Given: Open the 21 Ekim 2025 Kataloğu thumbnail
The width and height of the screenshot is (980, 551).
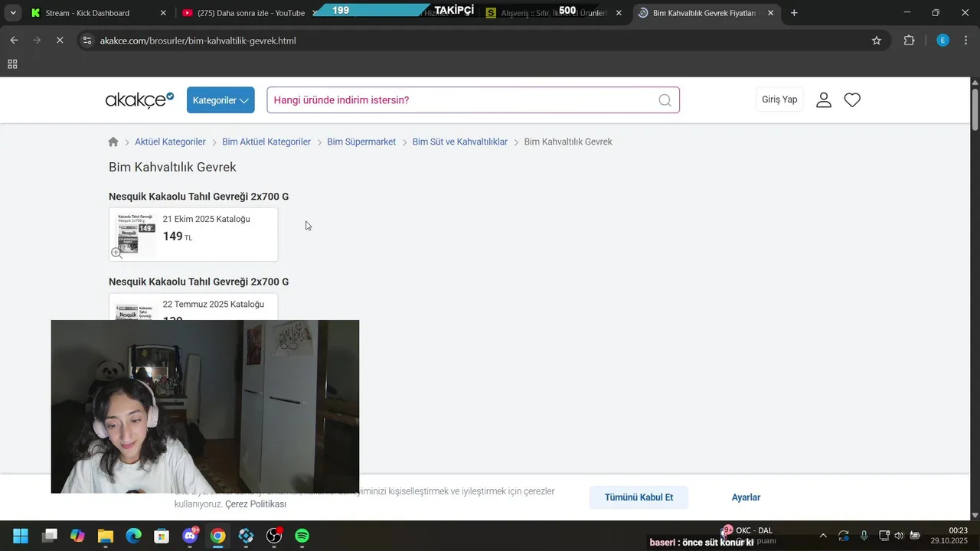Looking at the screenshot, I should coord(136,233).
